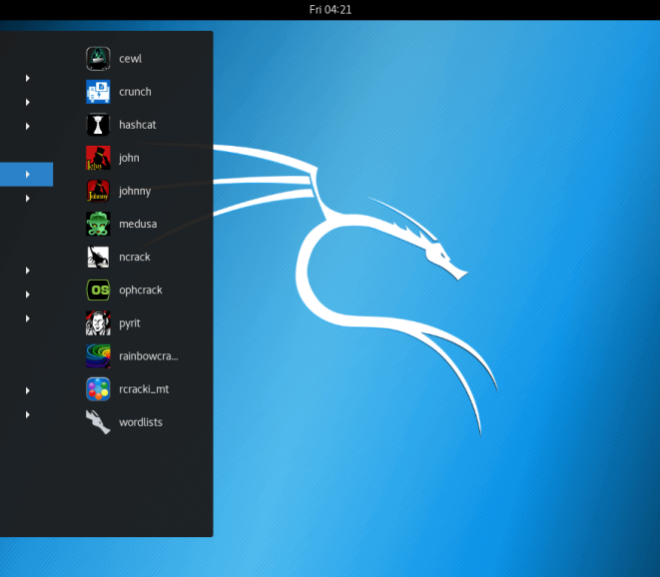Click the john red ripper icon
Image resolution: width=660 pixels, height=577 pixels.
point(98,158)
